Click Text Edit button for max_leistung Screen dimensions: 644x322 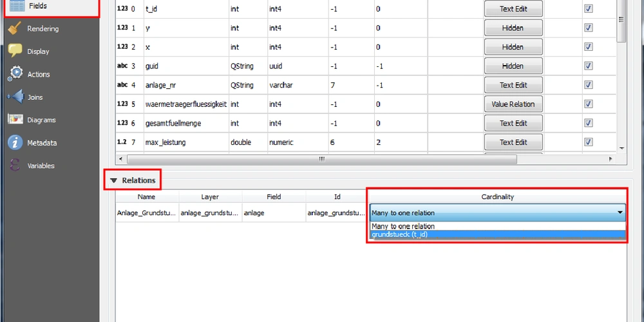(x=513, y=142)
